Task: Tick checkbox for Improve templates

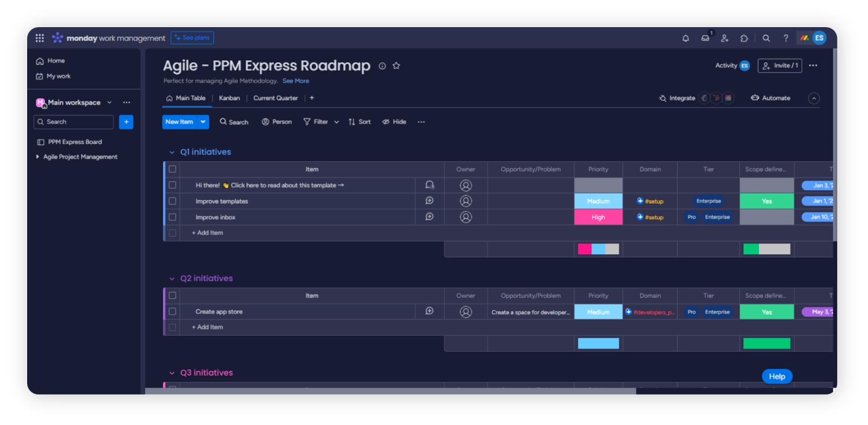Action: pyautogui.click(x=173, y=201)
